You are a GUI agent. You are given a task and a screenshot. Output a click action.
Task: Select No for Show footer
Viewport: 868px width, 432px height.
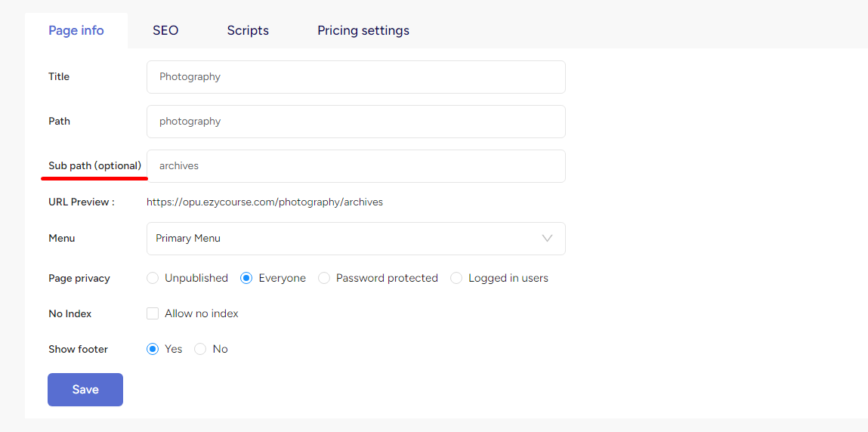(200, 349)
